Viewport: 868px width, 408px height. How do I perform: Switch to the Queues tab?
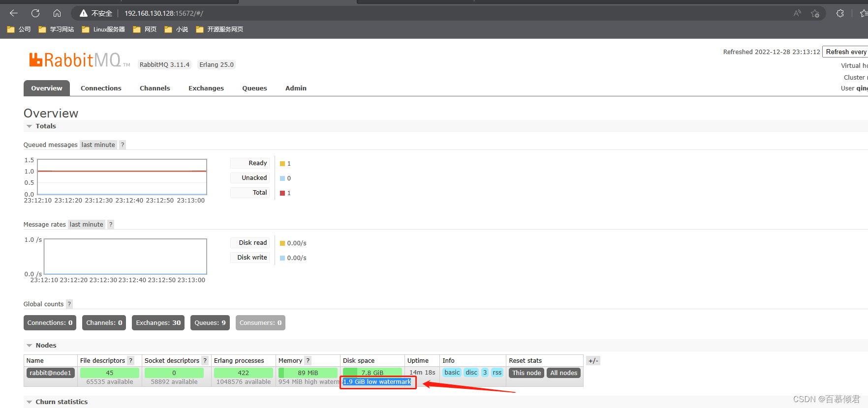[x=254, y=88]
